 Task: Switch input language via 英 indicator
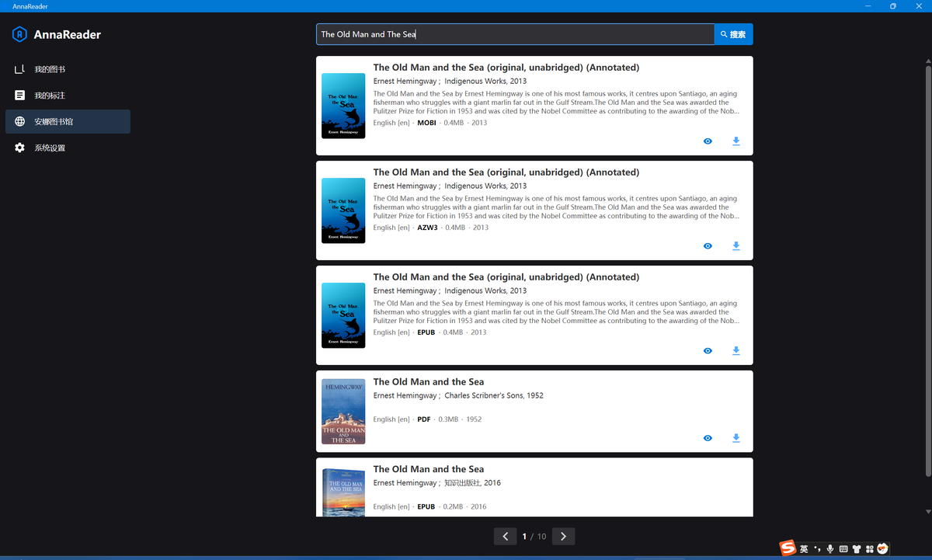[804, 549]
